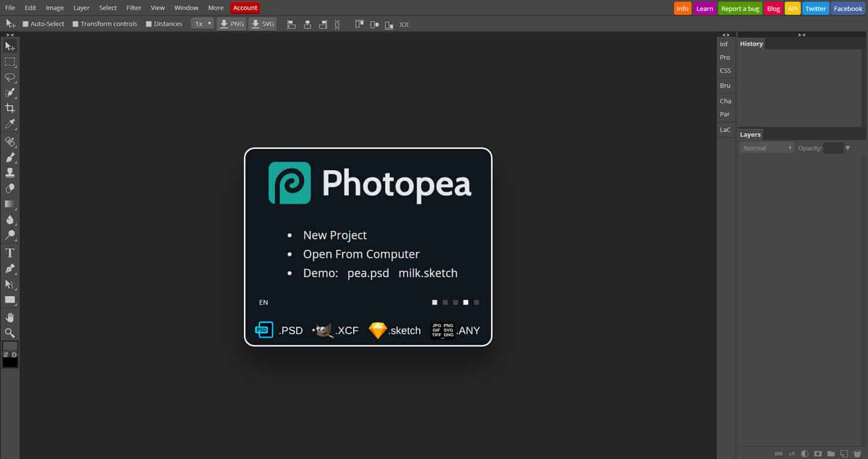The width and height of the screenshot is (868, 459).
Task: Click the Align Bottom edges icon
Action: [389, 24]
